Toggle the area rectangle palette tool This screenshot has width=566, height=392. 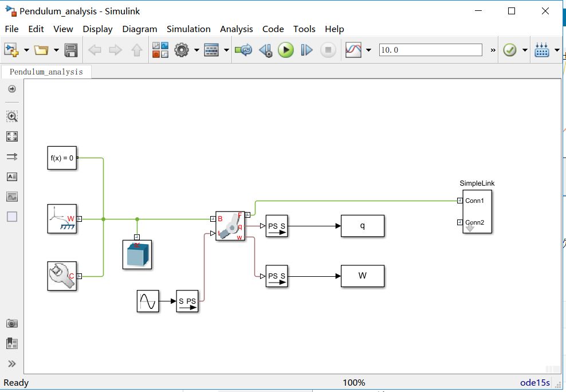(12, 217)
